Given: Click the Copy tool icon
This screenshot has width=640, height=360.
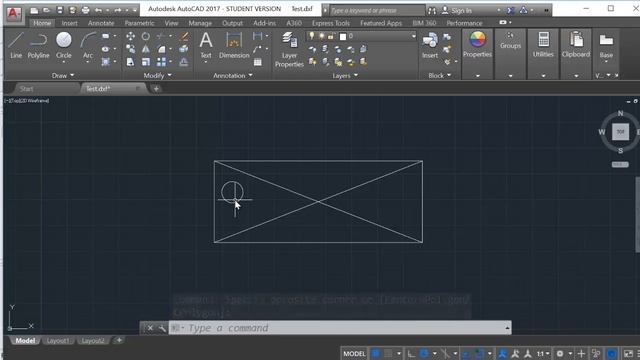Looking at the screenshot, I should [x=131, y=49].
